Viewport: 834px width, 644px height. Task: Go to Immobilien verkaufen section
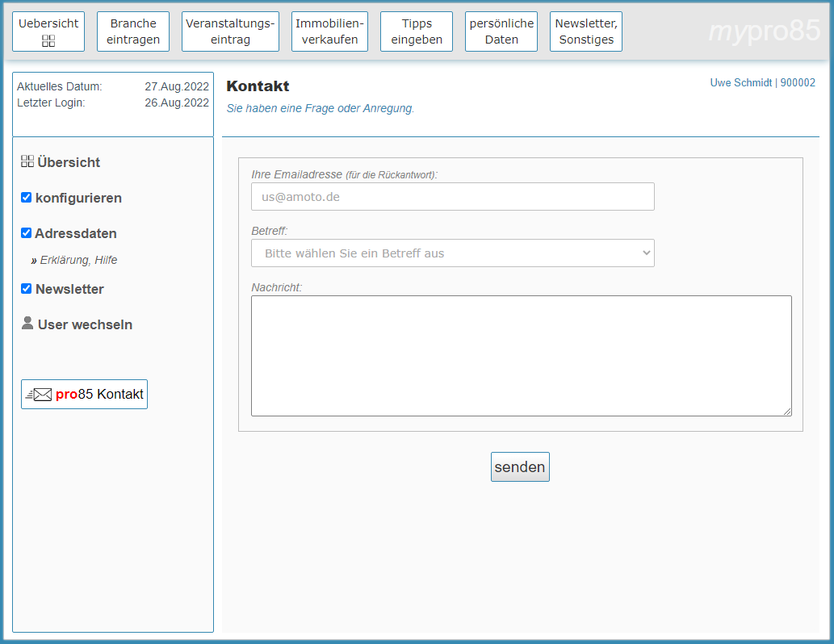tap(329, 31)
